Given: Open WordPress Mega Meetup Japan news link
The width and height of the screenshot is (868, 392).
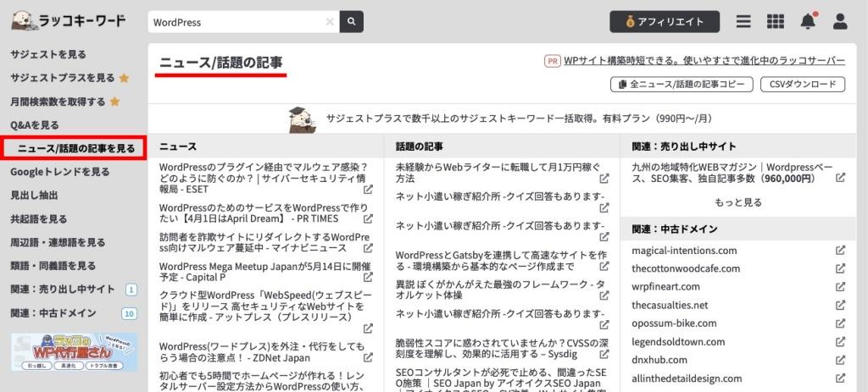Looking at the screenshot, I should [x=264, y=272].
